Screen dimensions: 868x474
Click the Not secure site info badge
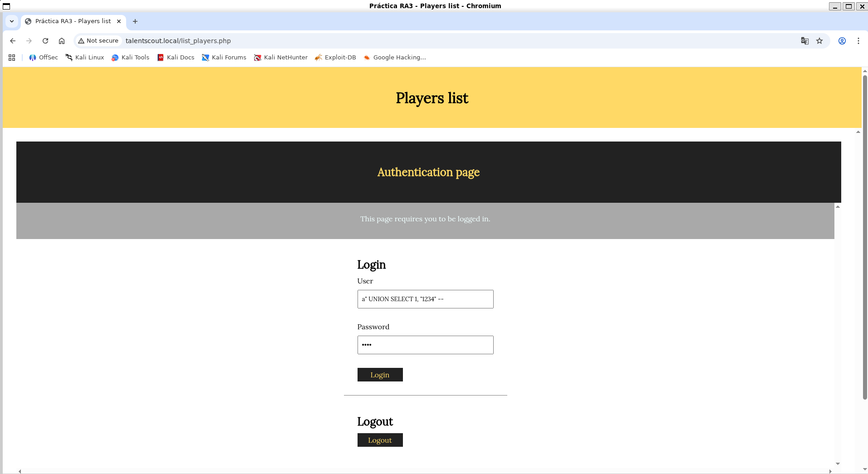(98, 41)
